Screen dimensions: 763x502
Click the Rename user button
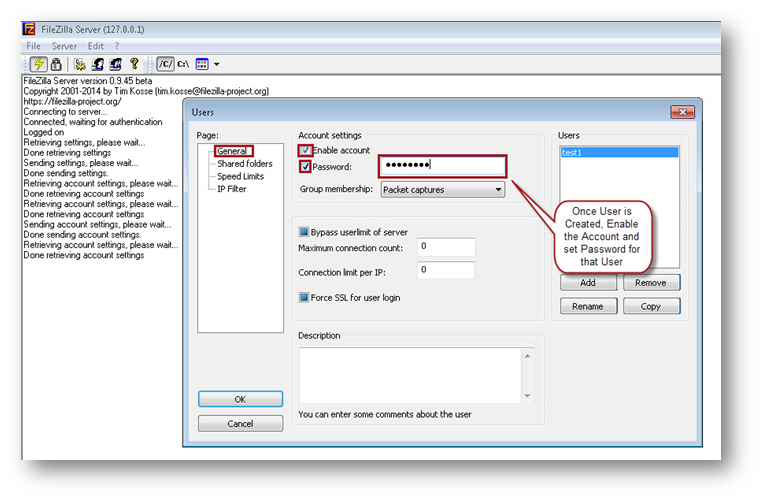588,306
